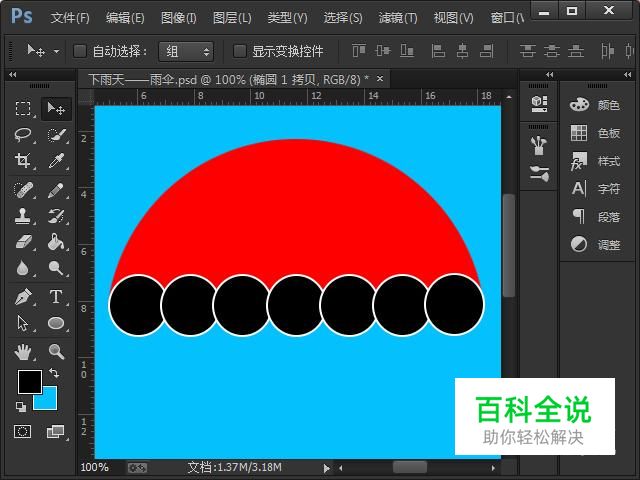The width and height of the screenshot is (640, 480).
Task: Change the screen mode
Action: tap(56, 431)
